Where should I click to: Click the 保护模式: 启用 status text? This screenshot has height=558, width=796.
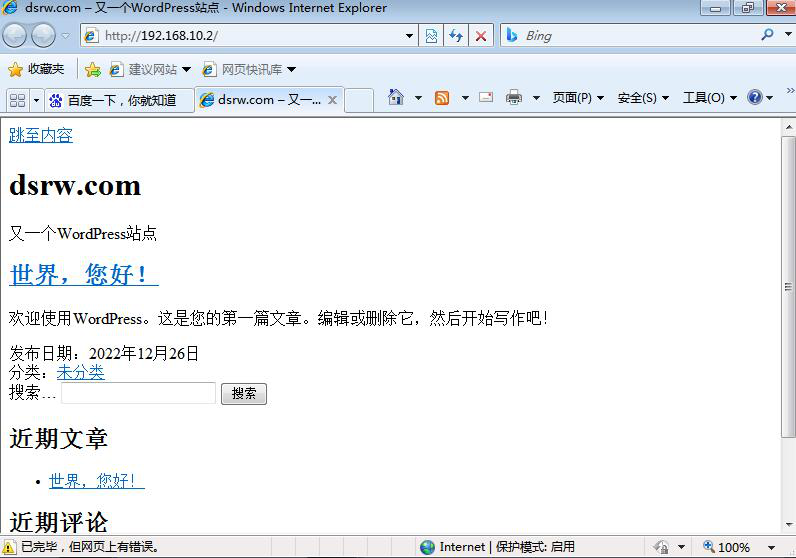535,547
